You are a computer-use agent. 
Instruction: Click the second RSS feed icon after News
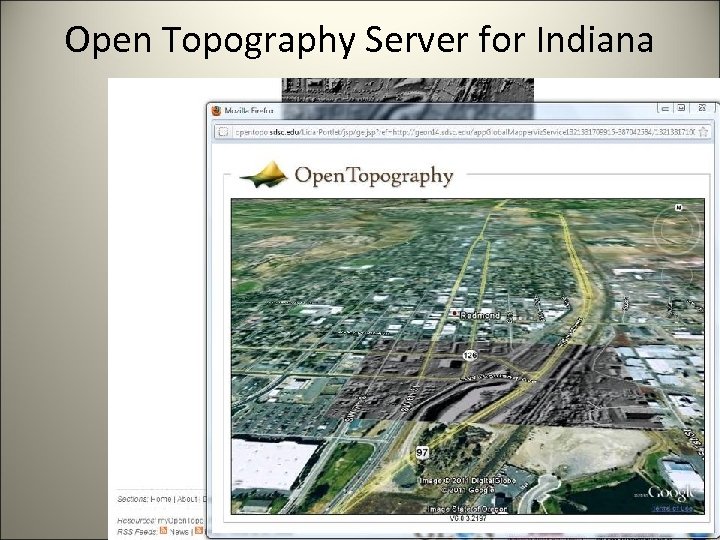point(199,530)
